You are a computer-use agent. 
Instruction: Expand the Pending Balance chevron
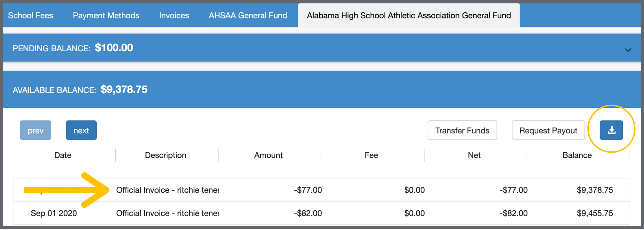(628, 50)
